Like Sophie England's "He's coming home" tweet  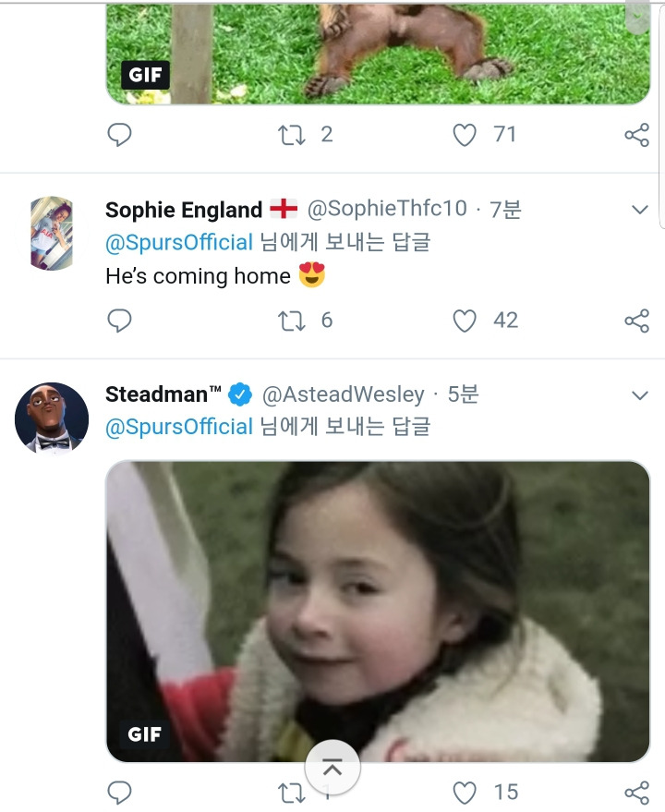(x=465, y=321)
